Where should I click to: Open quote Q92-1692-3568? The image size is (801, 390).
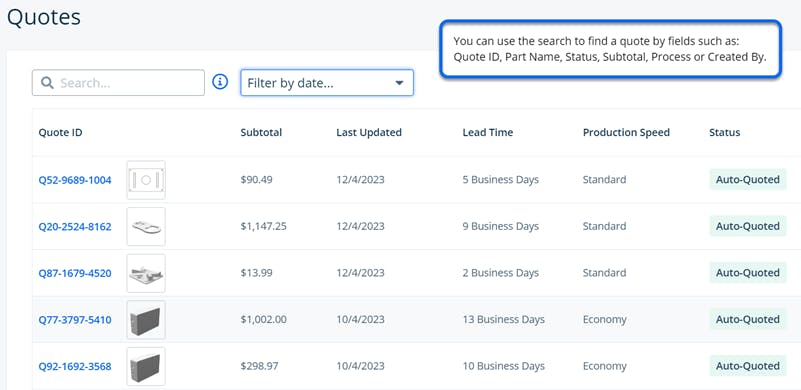point(75,366)
